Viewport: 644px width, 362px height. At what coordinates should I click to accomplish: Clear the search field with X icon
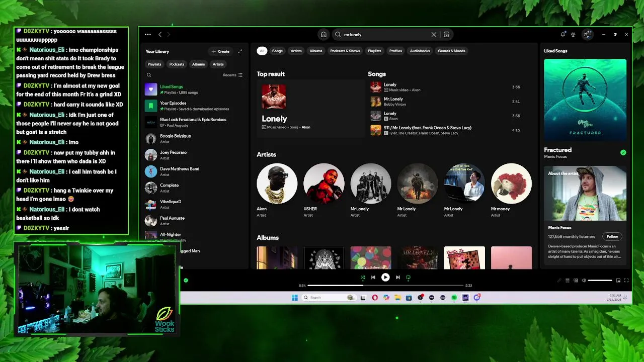pyautogui.click(x=434, y=35)
